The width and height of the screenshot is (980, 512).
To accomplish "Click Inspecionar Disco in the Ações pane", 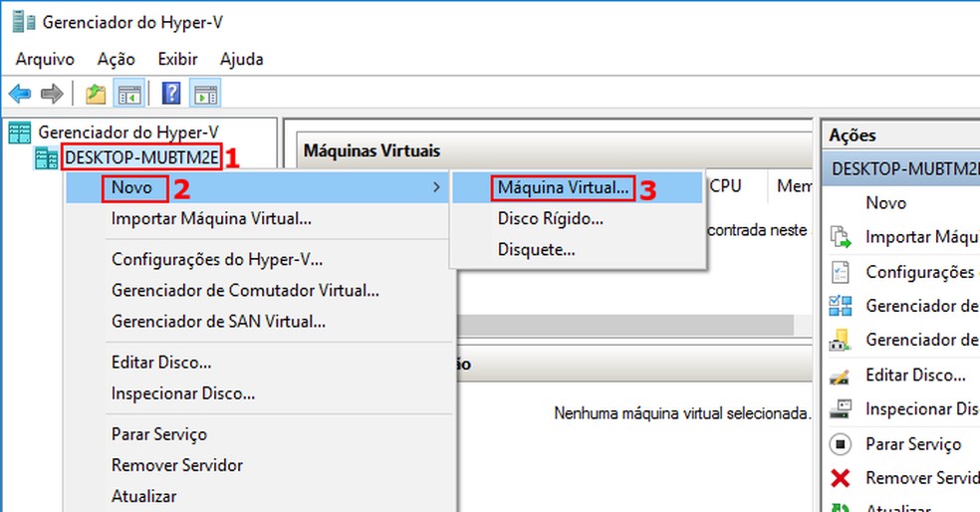I will tap(922, 408).
